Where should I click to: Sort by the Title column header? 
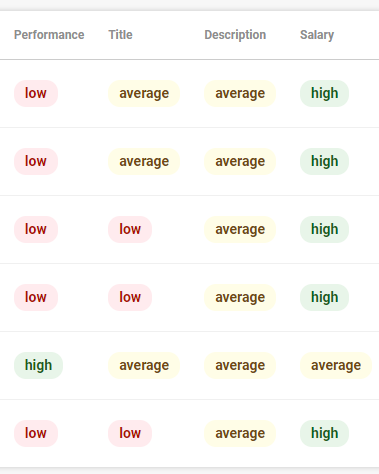click(120, 35)
